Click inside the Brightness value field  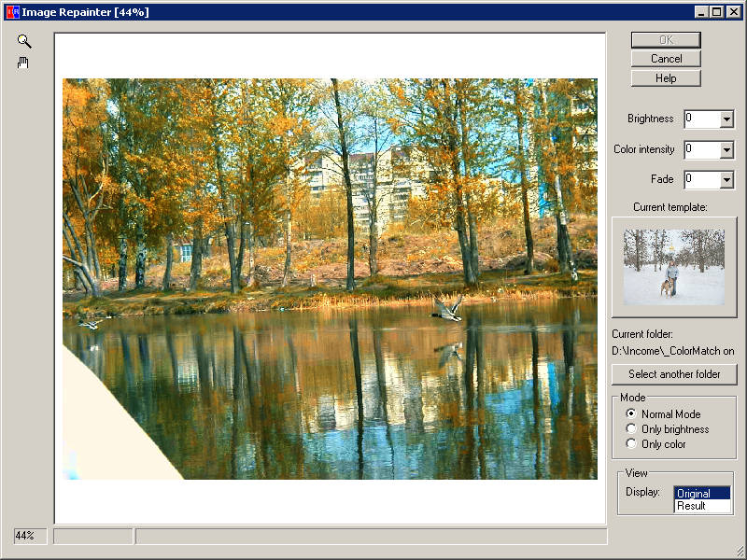click(x=702, y=119)
